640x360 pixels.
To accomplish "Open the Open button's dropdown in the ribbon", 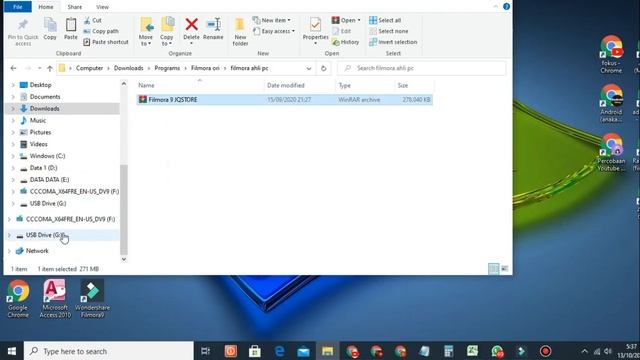I will click(359, 20).
